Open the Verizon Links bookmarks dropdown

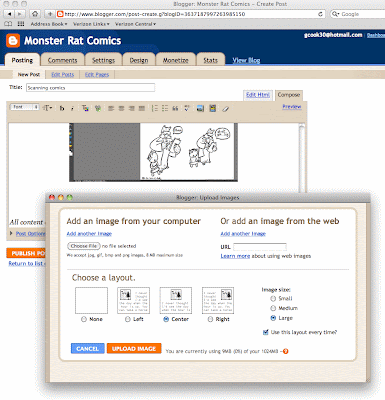[91, 24]
